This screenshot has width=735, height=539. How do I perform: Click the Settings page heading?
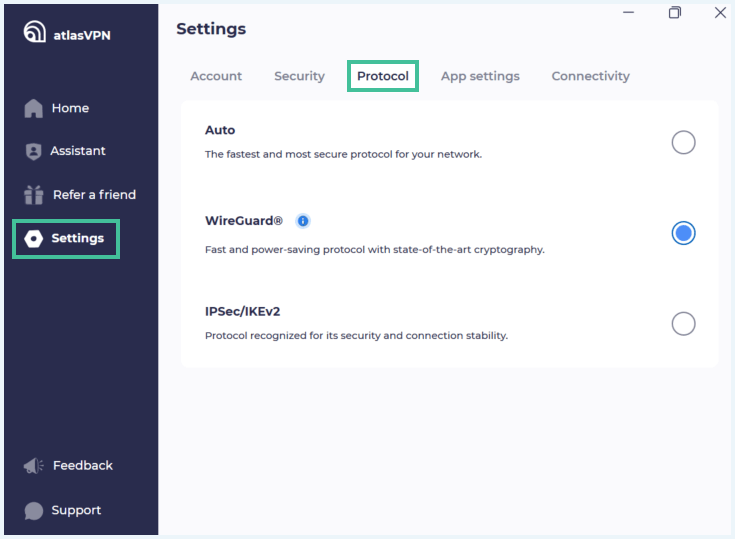[x=211, y=29]
